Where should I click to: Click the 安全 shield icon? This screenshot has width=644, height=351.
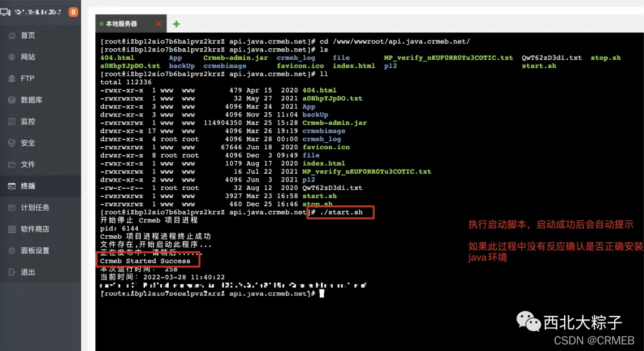[12, 143]
